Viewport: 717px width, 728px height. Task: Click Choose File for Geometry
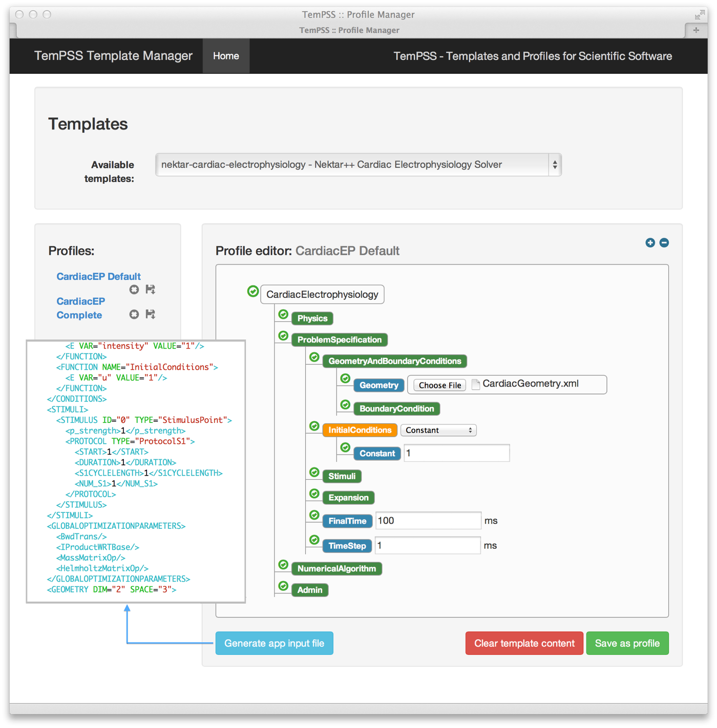[x=440, y=385]
